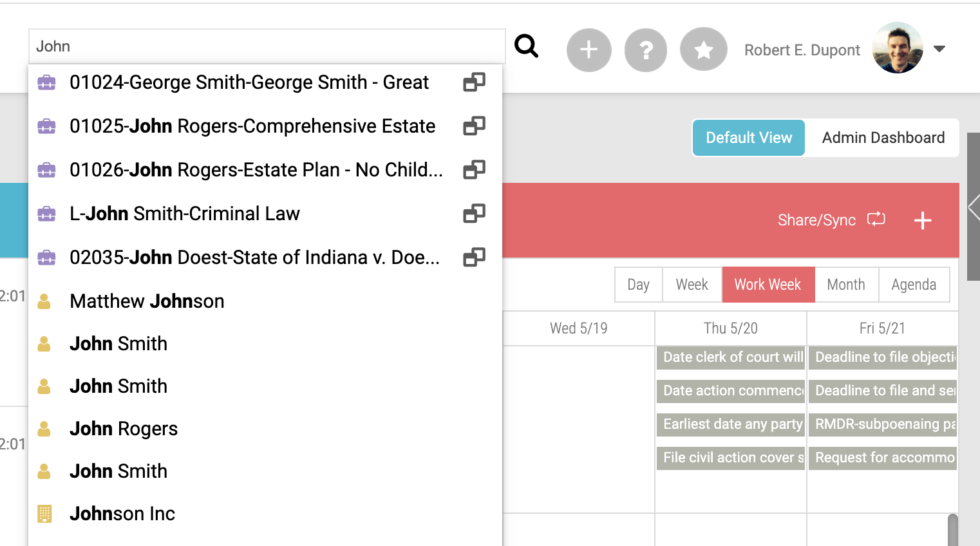Expand the collapsed right side panel arrow
This screenshot has width=980, height=546.
[974, 207]
